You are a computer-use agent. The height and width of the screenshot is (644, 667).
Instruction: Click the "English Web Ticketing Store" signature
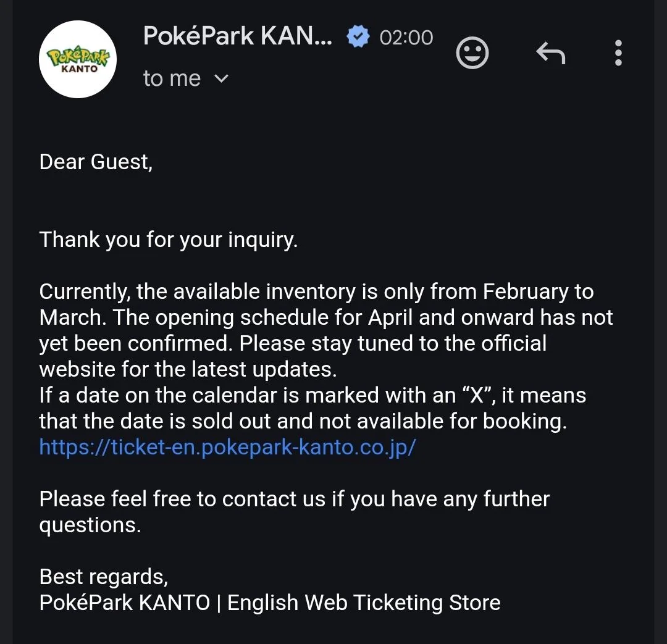(x=364, y=603)
